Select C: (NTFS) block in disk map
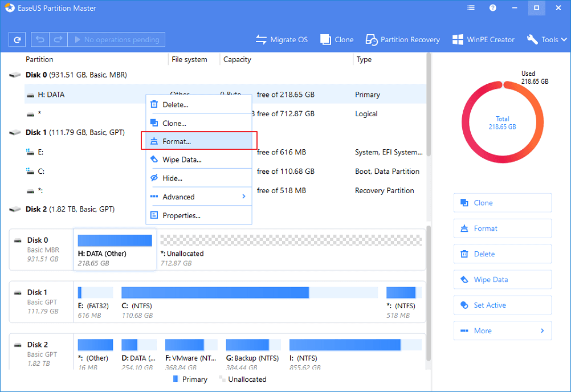Viewport: 571px width, 392px height. (x=249, y=302)
